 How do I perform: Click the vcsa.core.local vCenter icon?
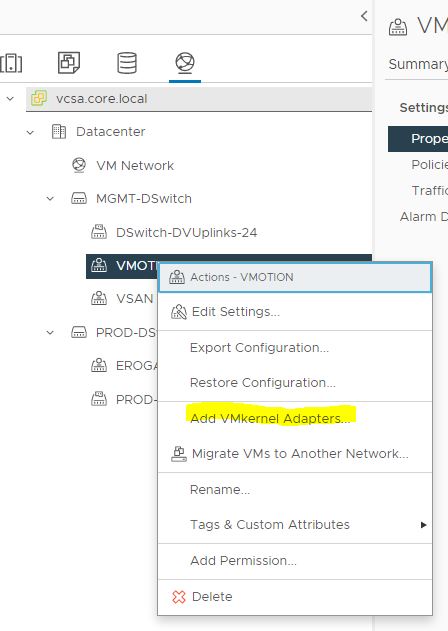pos(39,98)
